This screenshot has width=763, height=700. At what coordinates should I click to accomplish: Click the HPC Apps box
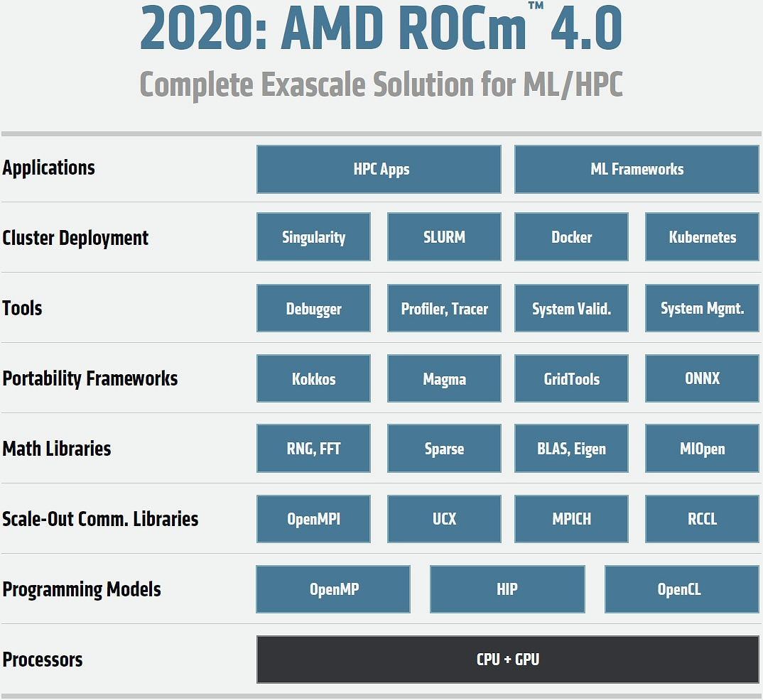point(379,169)
